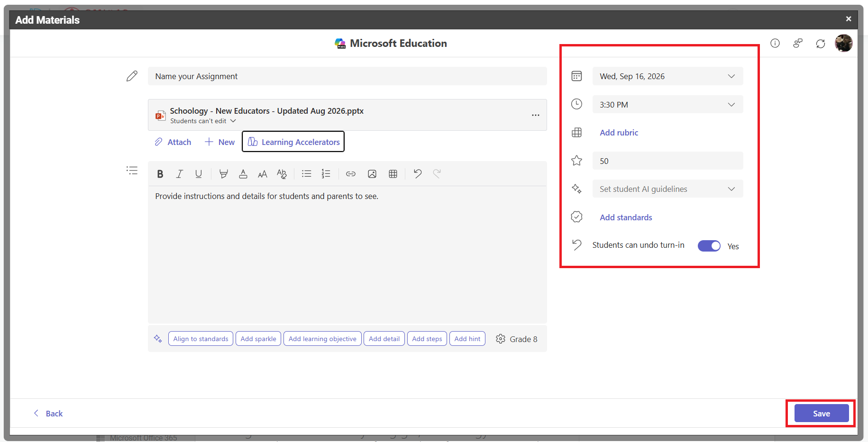Toggle underline formatting
The width and height of the screenshot is (868, 442).
tap(199, 174)
